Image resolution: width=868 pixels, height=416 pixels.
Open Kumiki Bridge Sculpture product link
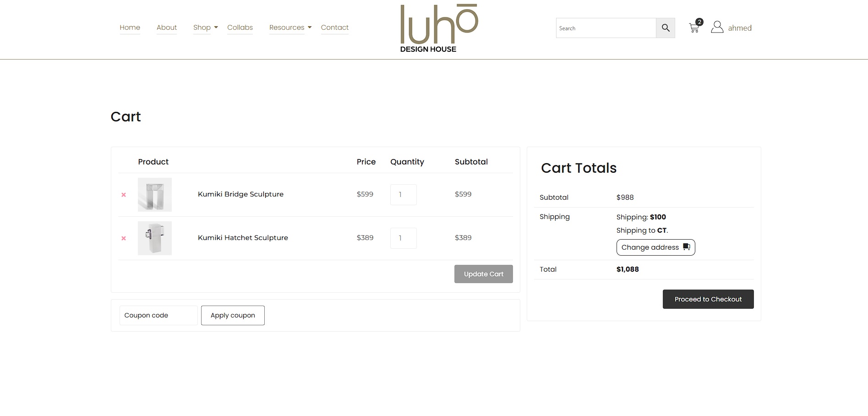pos(240,194)
